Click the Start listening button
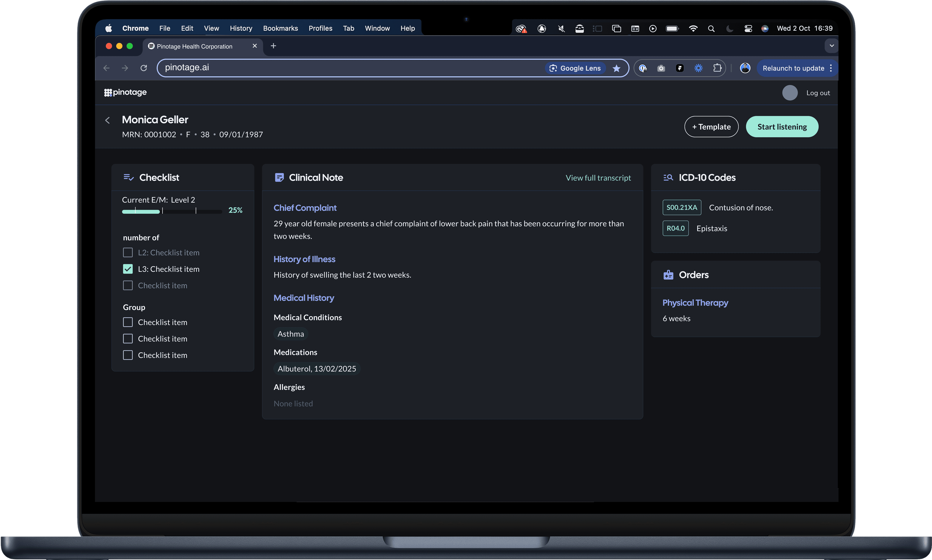Screen dimensions: 932x560 (782, 127)
